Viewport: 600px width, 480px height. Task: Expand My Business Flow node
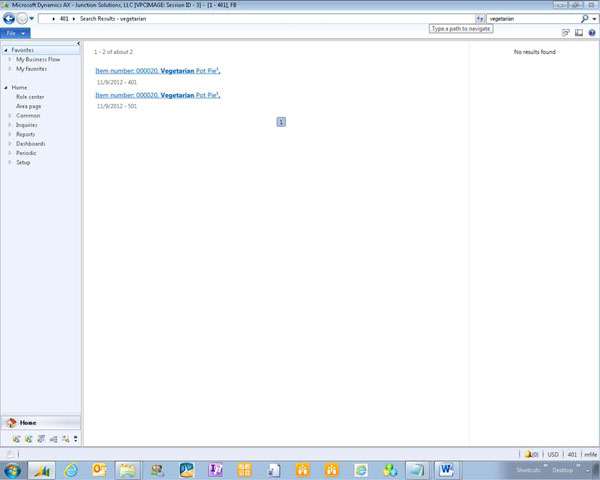pyautogui.click(x=10, y=59)
